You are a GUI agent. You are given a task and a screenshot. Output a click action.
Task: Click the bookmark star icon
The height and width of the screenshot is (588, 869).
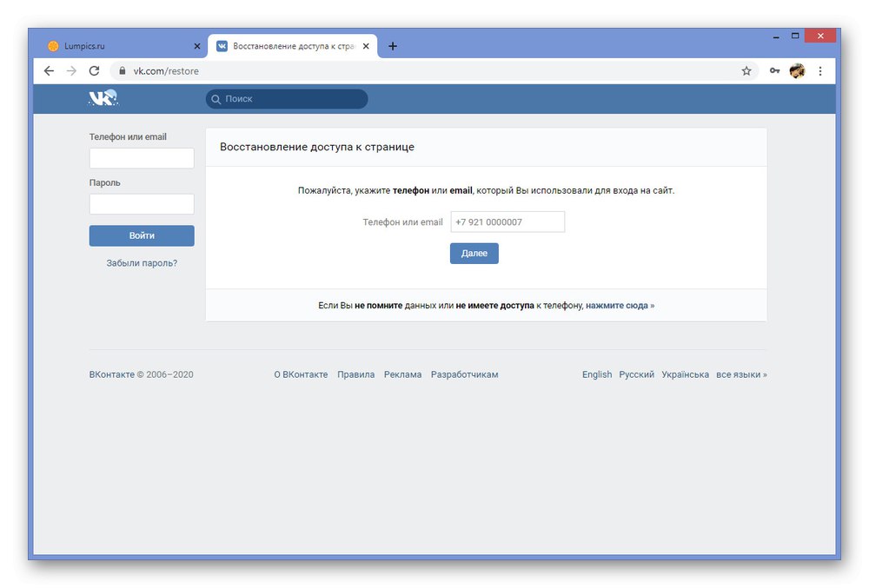(746, 70)
